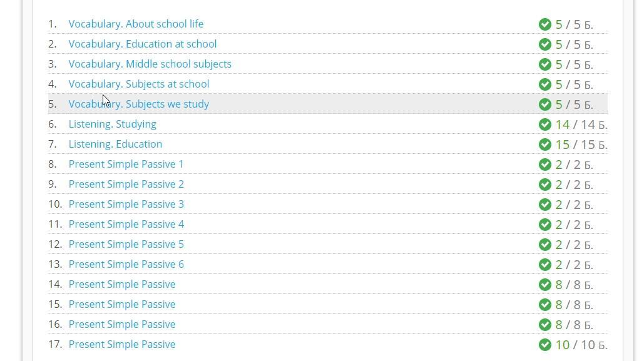
Task: Open Listening. Studying task
Action: [x=113, y=124]
